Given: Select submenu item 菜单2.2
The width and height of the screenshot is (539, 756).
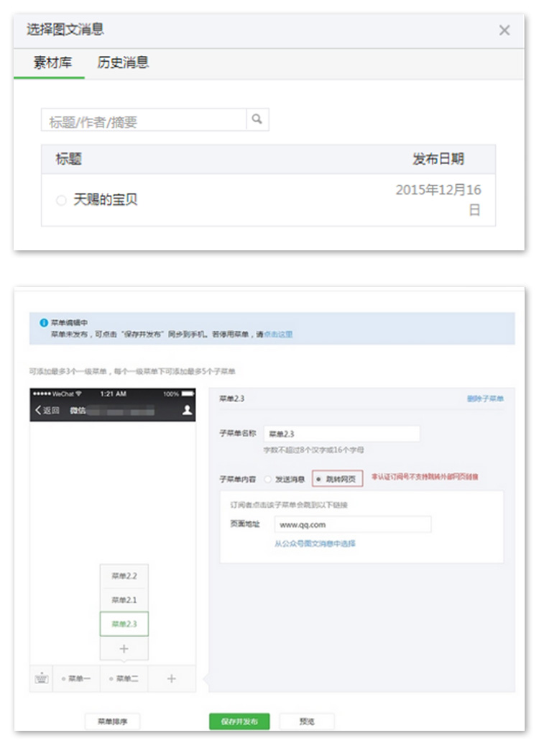Looking at the screenshot, I should (124, 576).
